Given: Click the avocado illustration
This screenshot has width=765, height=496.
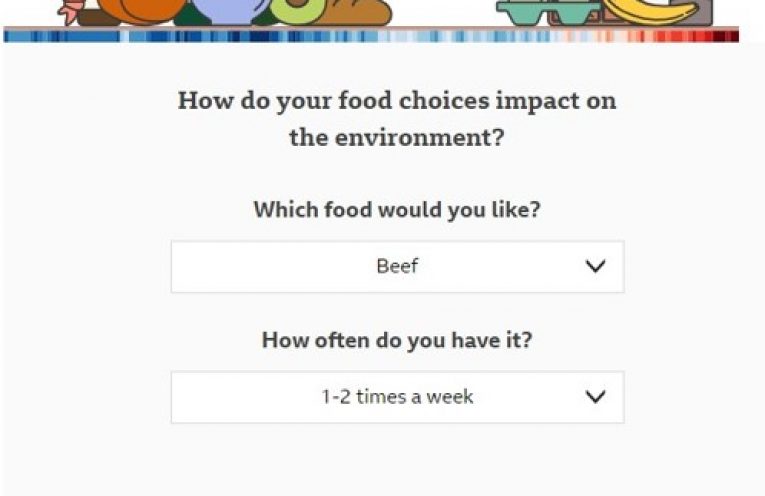Looking at the screenshot, I should 295,11.
